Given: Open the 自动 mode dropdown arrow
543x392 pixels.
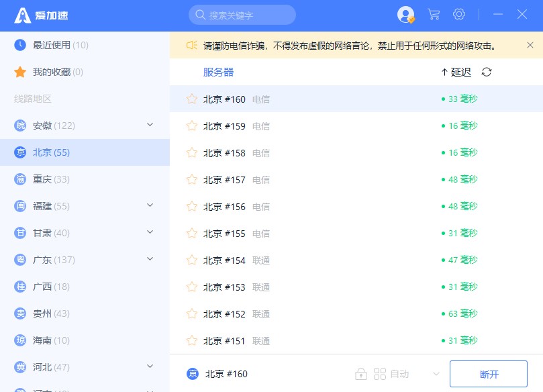Looking at the screenshot, I should (x=436, y=374).
